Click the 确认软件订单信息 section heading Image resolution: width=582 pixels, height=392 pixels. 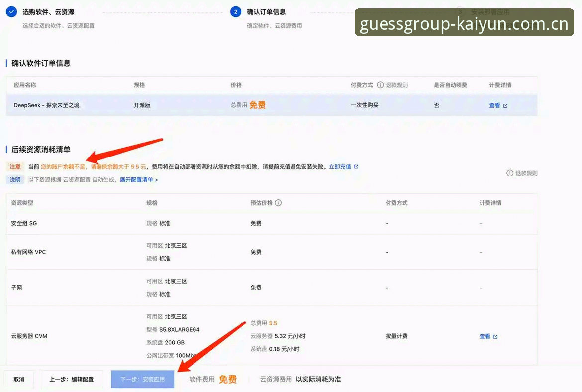[x=41, y=63]
